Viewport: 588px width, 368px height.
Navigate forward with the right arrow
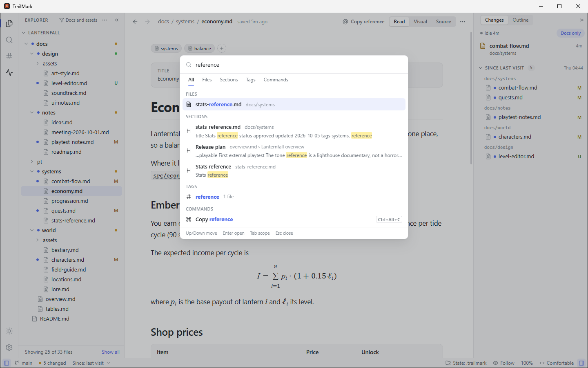point(147,22)
